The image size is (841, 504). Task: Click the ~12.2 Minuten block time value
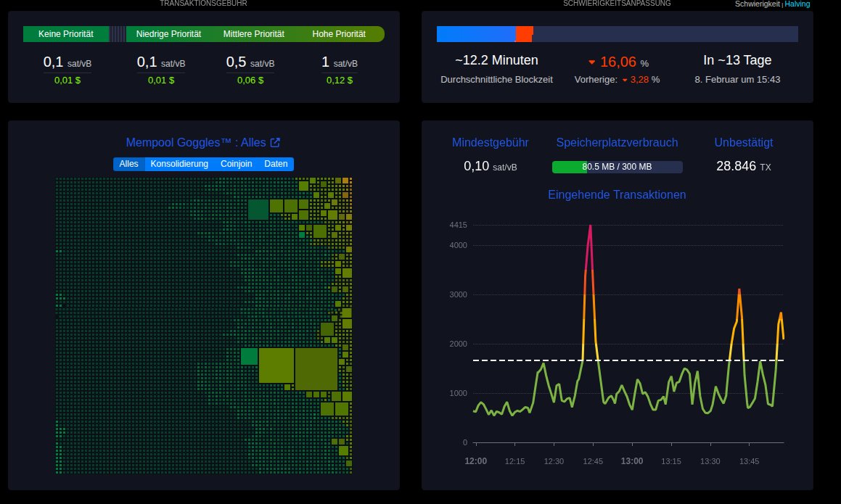[496, 60]
